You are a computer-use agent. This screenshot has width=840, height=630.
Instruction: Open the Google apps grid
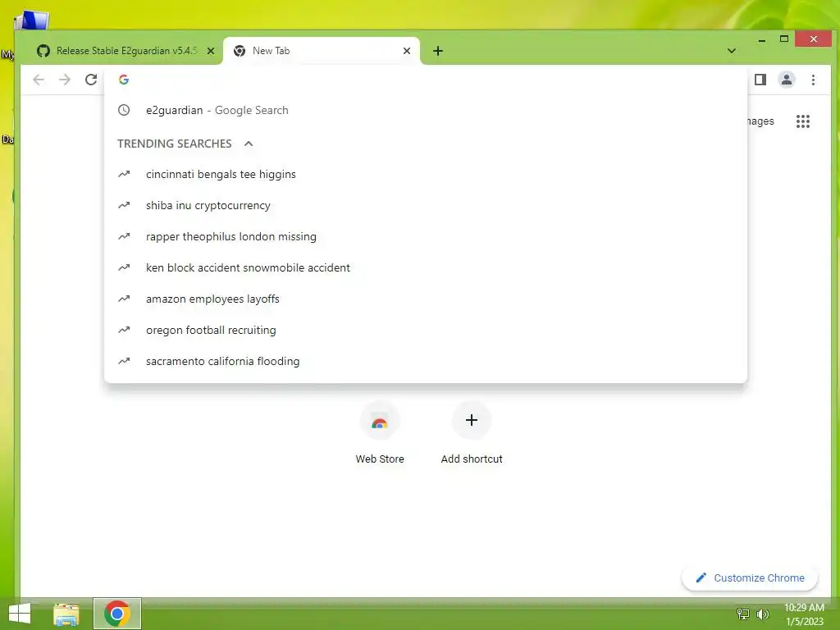tap(802, 121)
